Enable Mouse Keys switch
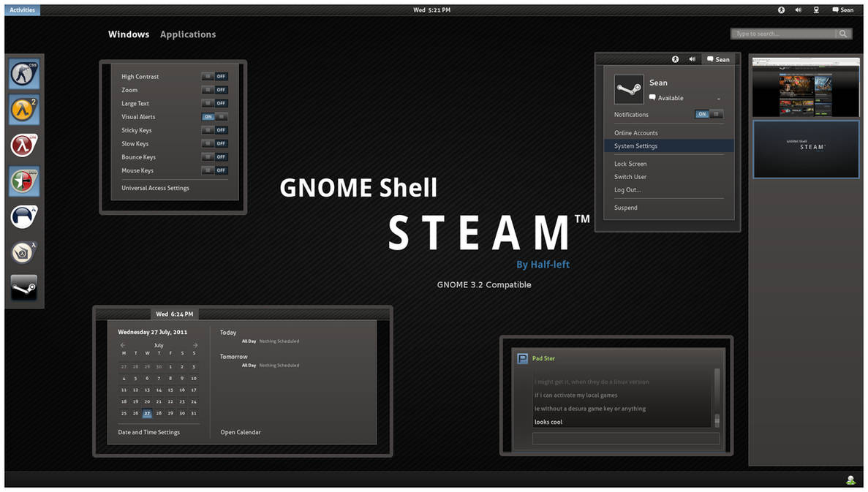 tap(215, 170)
